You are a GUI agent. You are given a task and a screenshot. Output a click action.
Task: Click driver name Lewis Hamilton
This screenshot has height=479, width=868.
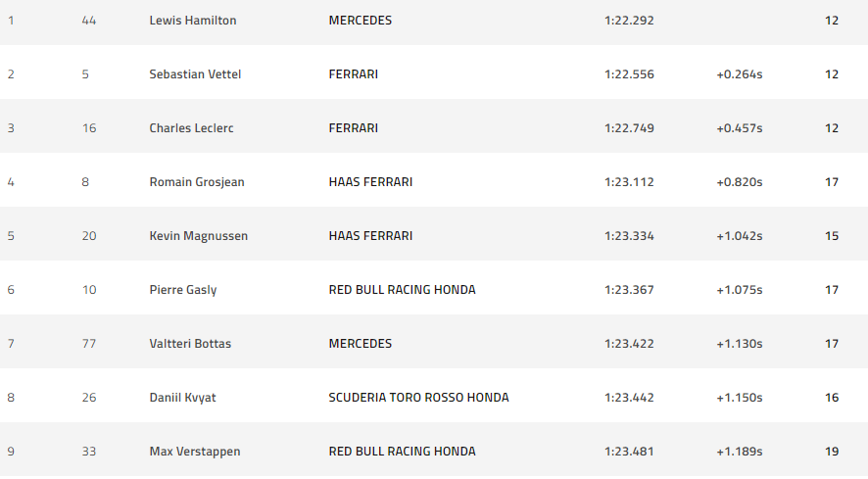[x=192, y=21]
